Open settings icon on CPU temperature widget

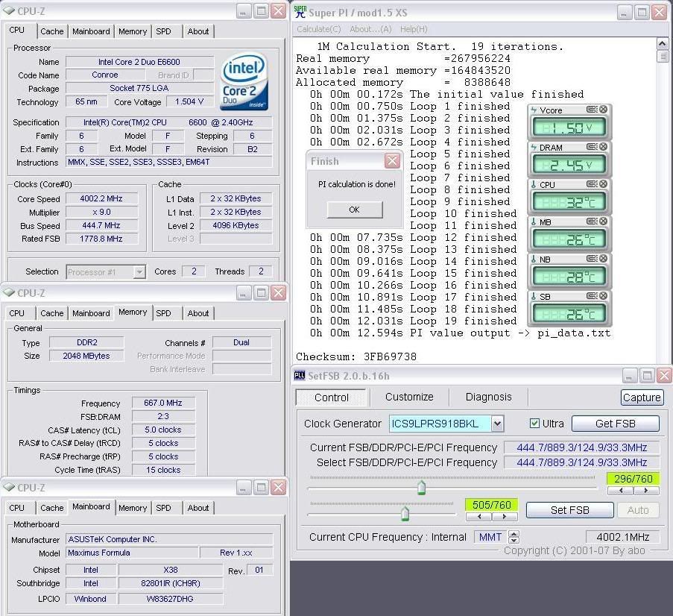(x=592, y=184)
